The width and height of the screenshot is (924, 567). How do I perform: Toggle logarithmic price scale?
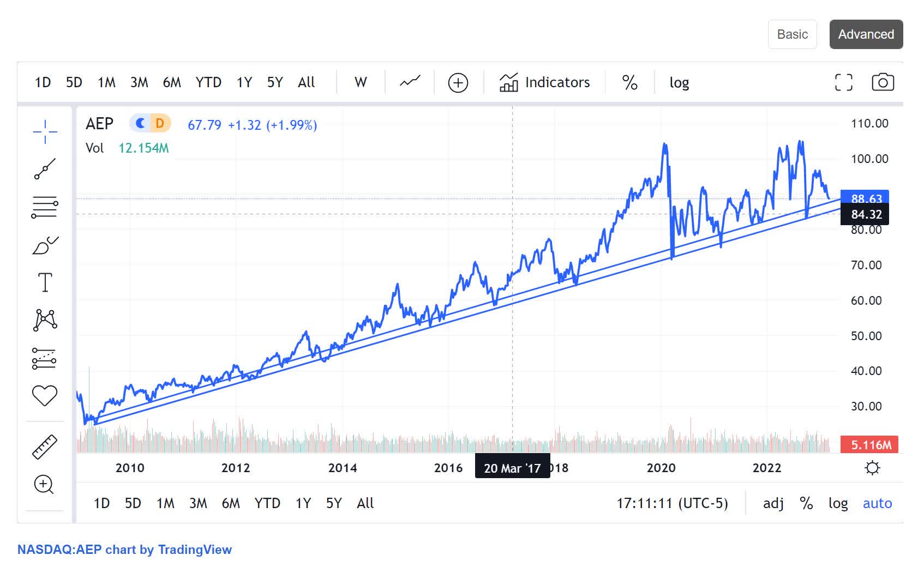(679, 82)
